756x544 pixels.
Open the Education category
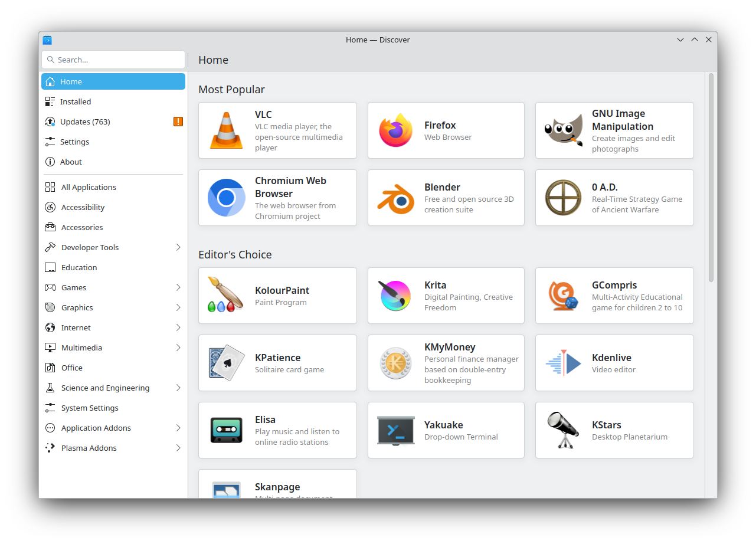(113, 267)
